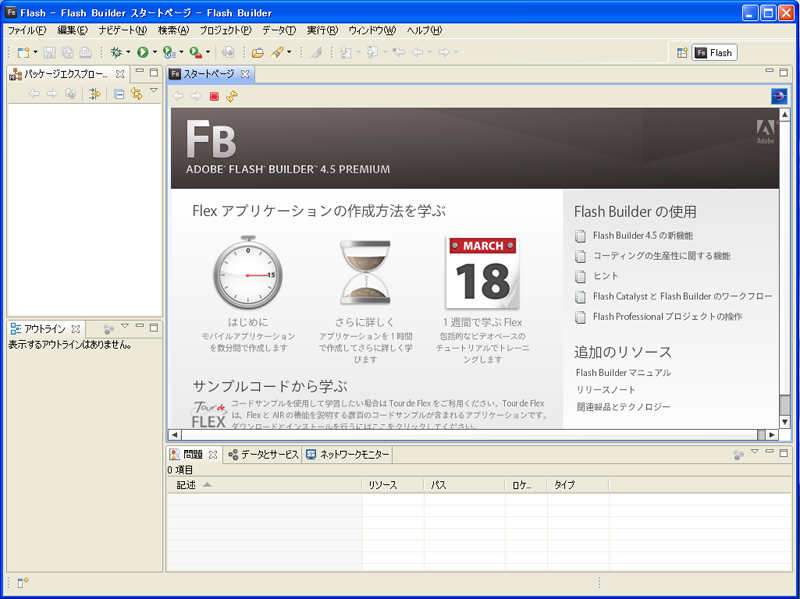This screenshot has height=599, width=800.
Task: Close the パッケージエクスプローラー view
Action: coord(120,74)
